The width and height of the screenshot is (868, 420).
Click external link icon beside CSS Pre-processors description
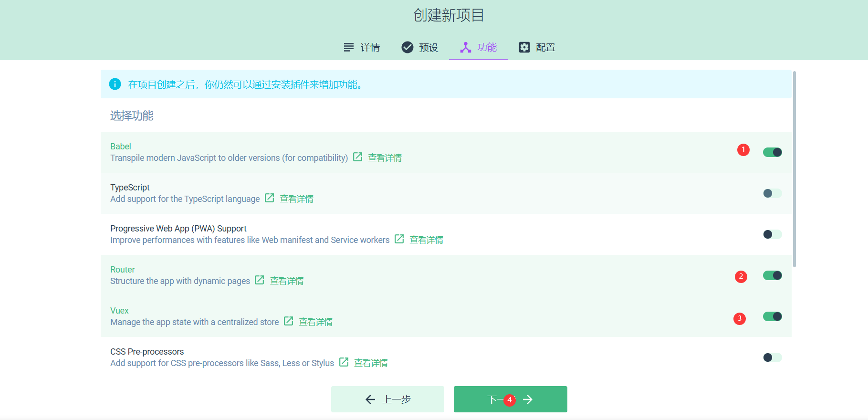coord(344,362)
